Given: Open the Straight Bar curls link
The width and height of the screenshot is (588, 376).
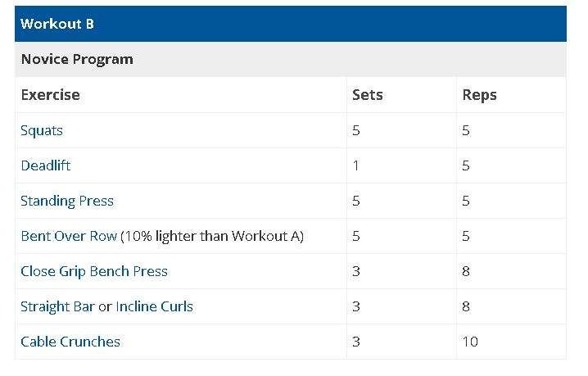Looking at the screenshot, I should (57, 306).
